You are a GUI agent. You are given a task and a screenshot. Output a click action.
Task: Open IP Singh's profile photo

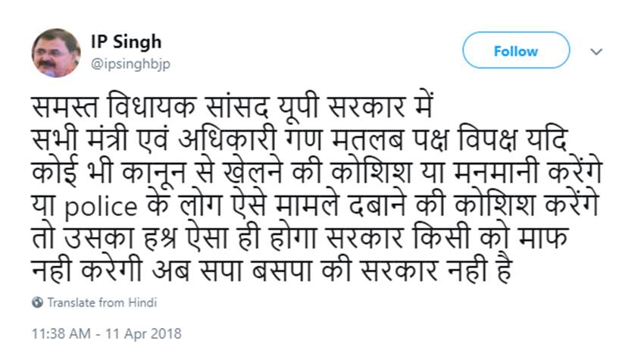[x=56, y=53]
